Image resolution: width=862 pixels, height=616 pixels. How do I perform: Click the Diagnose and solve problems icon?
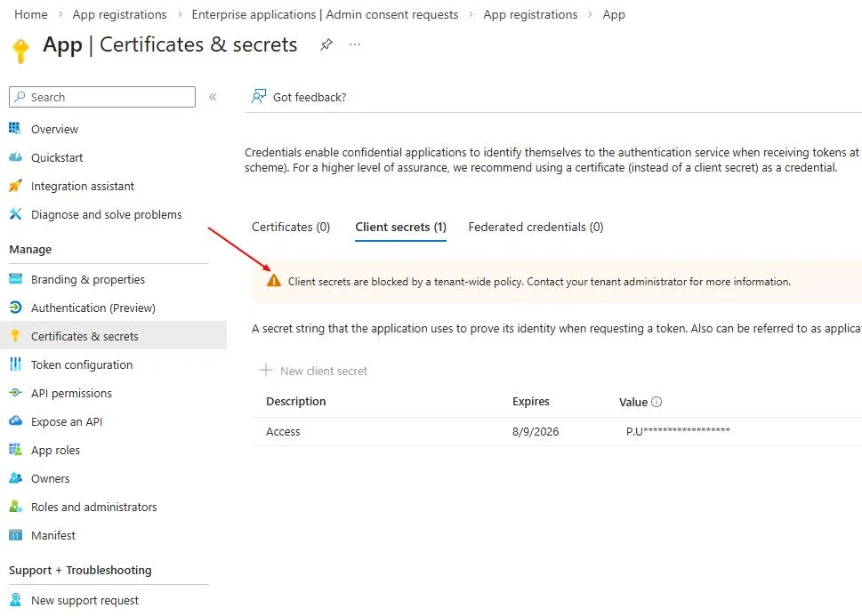click(x=15, y=213)
